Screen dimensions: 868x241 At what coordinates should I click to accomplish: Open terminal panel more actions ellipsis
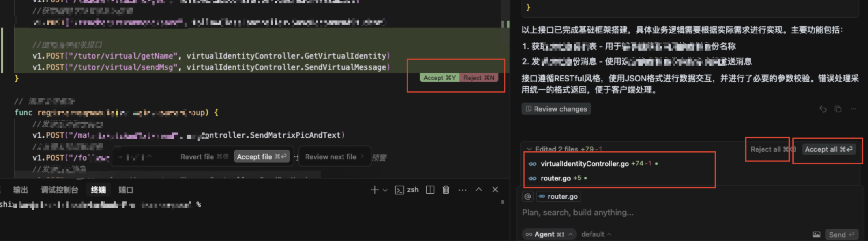point(462,190)
